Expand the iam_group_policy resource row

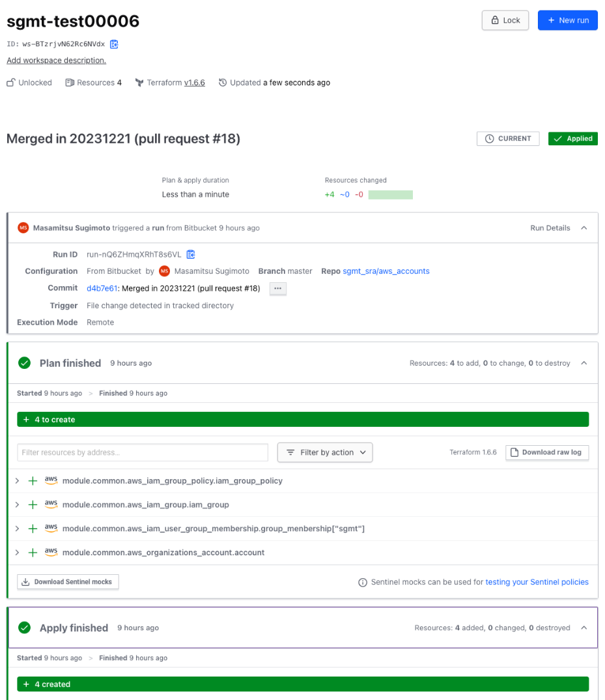click(18, 481)
